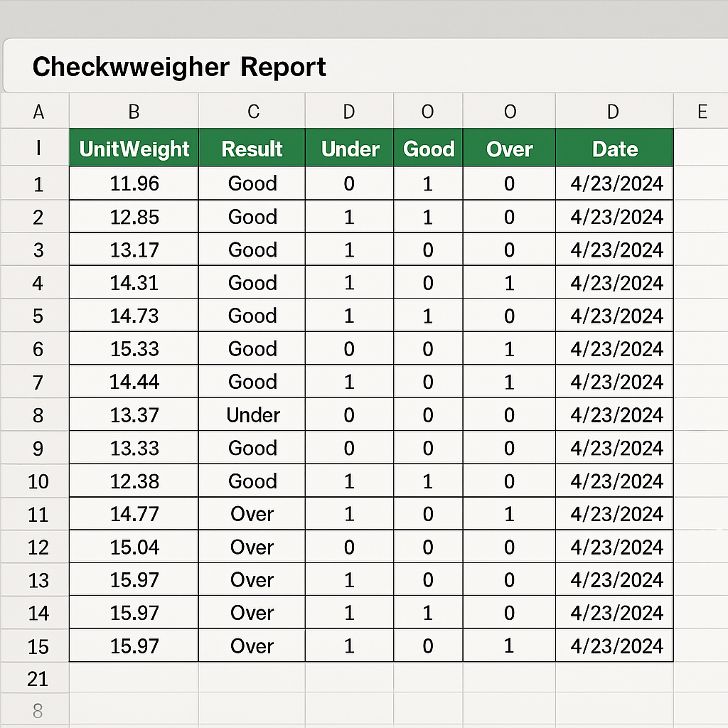Image resolution: width=728 pixels, height=728 pixels.
Task: Click the green Good header cell
Action: pos(428,148)
